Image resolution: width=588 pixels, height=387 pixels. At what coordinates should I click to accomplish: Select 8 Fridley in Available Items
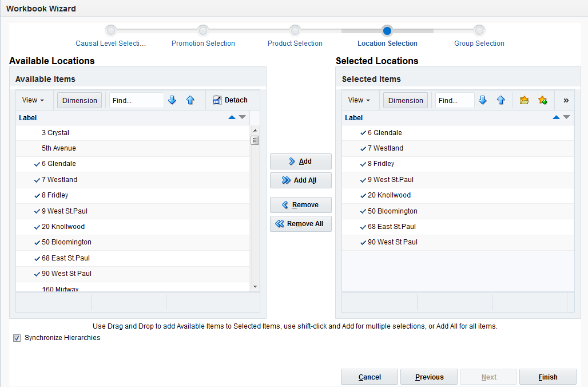pos(133,195)
